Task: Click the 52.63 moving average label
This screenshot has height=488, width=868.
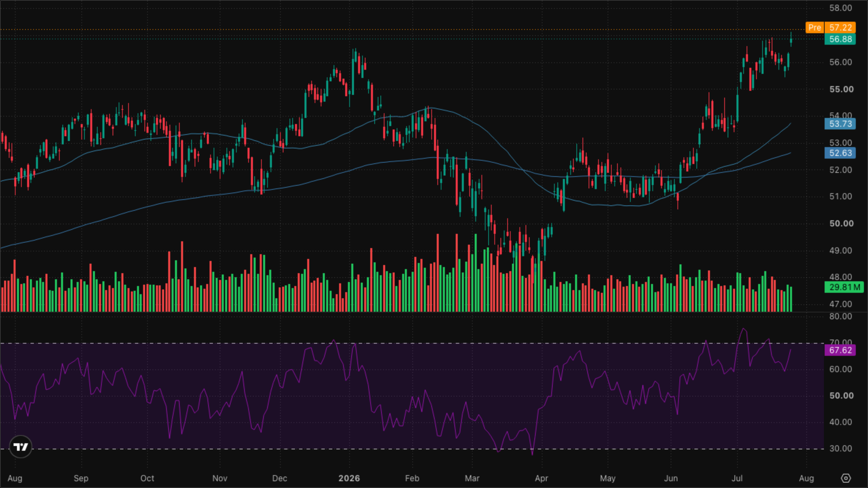Action: [x=840, y=153]
